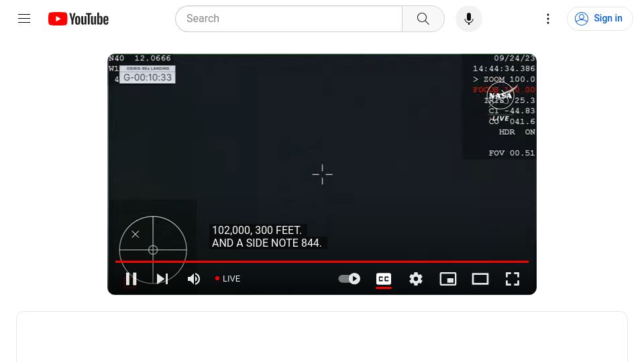
Task: Switch to theater mode
Action: [x=480, y=279]
